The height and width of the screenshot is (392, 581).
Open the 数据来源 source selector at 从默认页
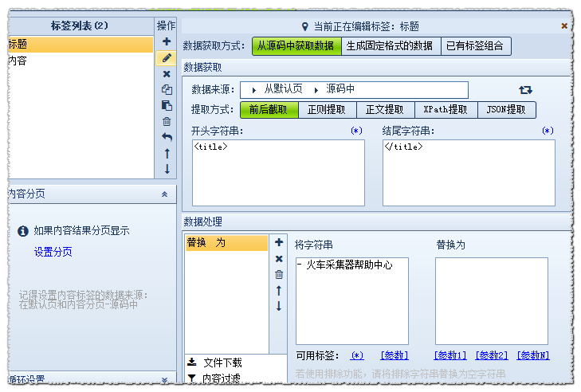(x=283, y=90)
